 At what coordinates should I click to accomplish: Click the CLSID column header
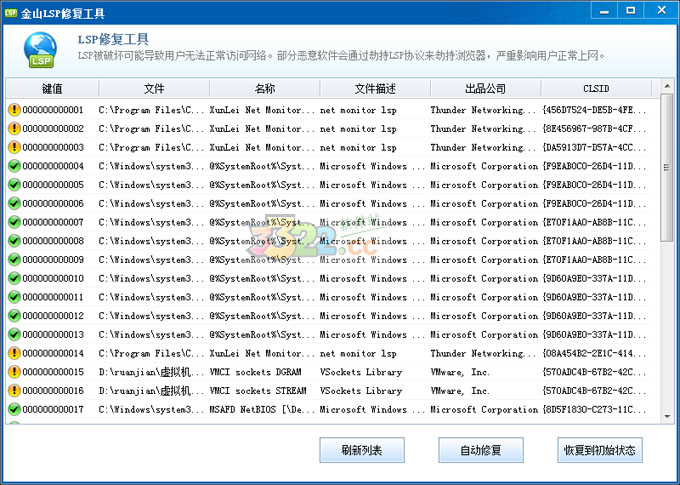[x=596, y=88]
